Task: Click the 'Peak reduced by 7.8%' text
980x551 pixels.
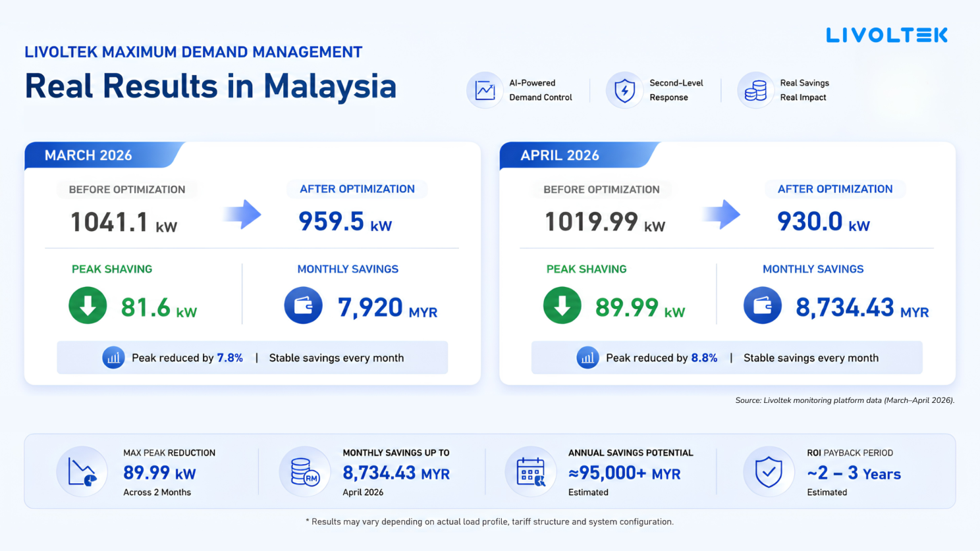Action: 187,358
